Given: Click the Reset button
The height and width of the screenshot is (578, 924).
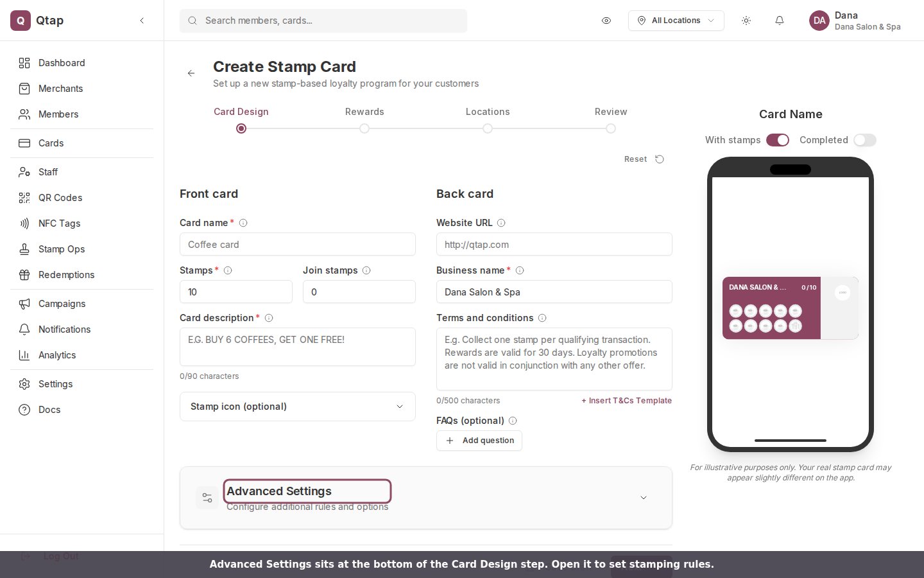Looking at the screenshot, I should (644, 159).
